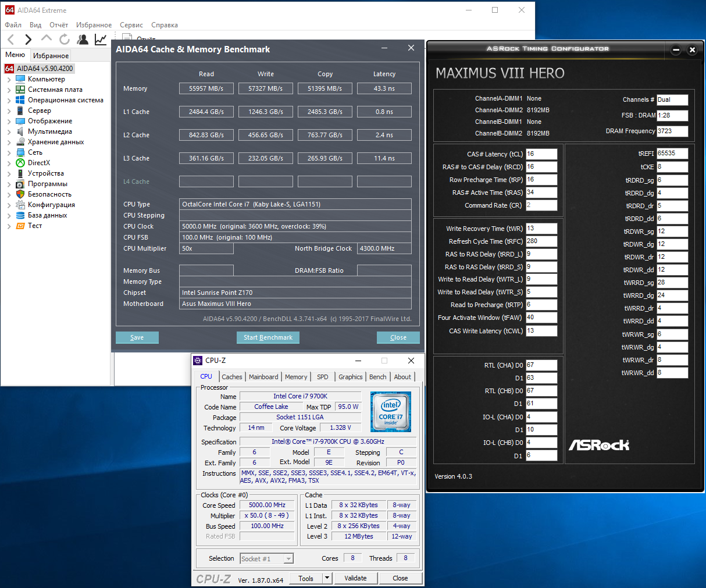706x588 pixels.
Task: Click the DirectX Xbox icon in tree
Action: pyautogui.click(x=20, y=163)
